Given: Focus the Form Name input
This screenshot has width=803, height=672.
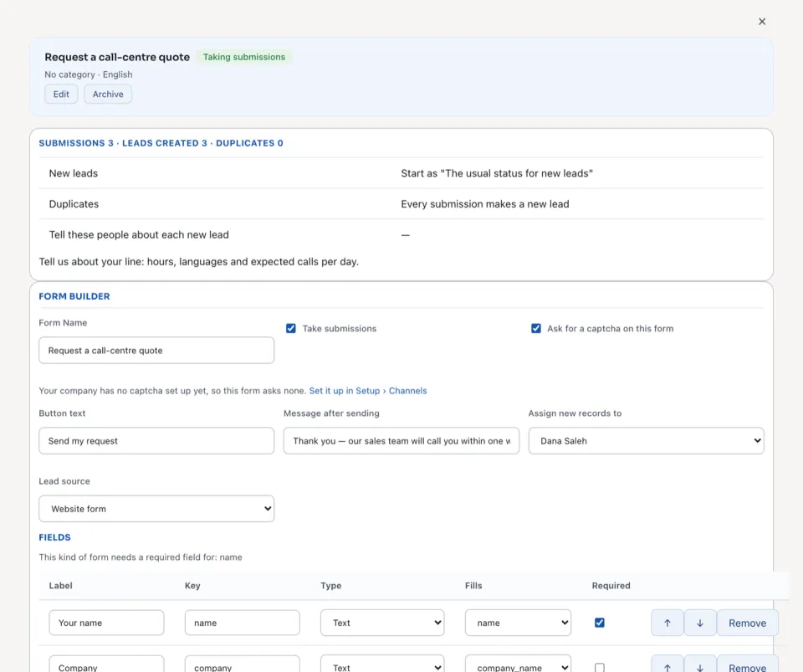Looking at the screenshot, I should [x=156, y=351].
